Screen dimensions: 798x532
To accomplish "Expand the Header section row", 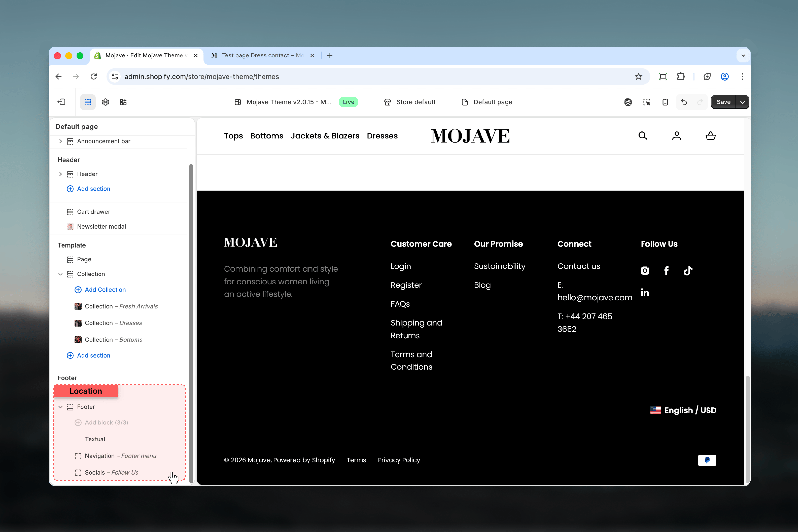I will (60, 174).
